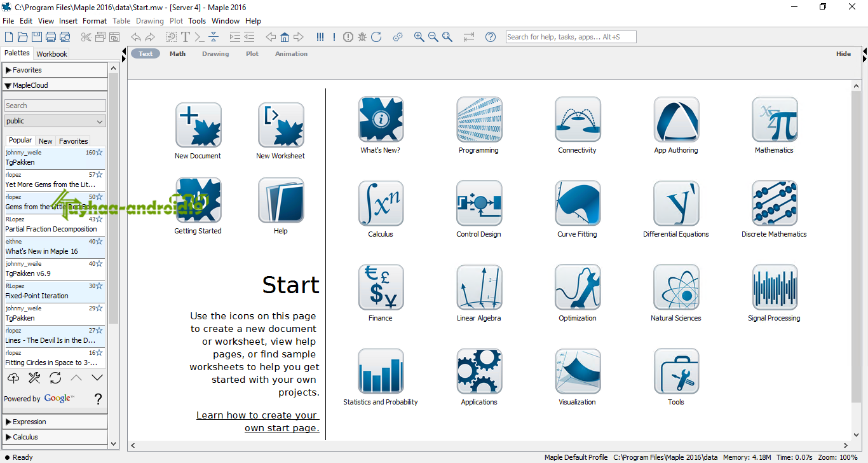This screenshot has height=463, width=868.
Task: Open the Linear Algebra icon
Action: [479, 287]
